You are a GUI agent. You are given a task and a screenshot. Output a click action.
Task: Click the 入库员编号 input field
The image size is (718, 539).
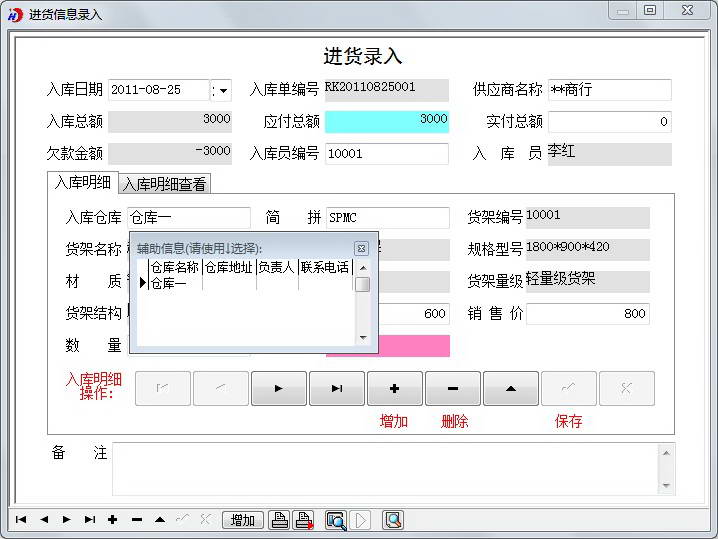(386, 153)
